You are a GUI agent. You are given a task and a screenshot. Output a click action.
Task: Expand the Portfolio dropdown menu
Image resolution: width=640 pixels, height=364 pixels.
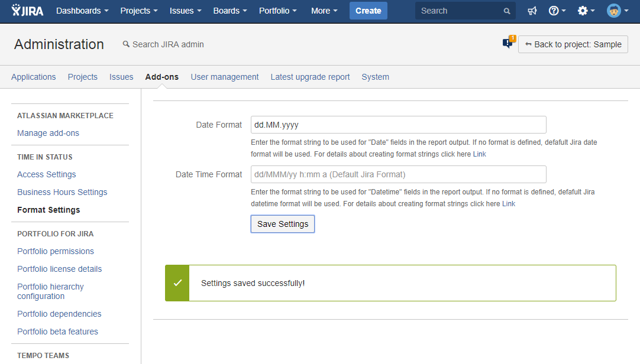pyautogui.click(x=277, y=11)
